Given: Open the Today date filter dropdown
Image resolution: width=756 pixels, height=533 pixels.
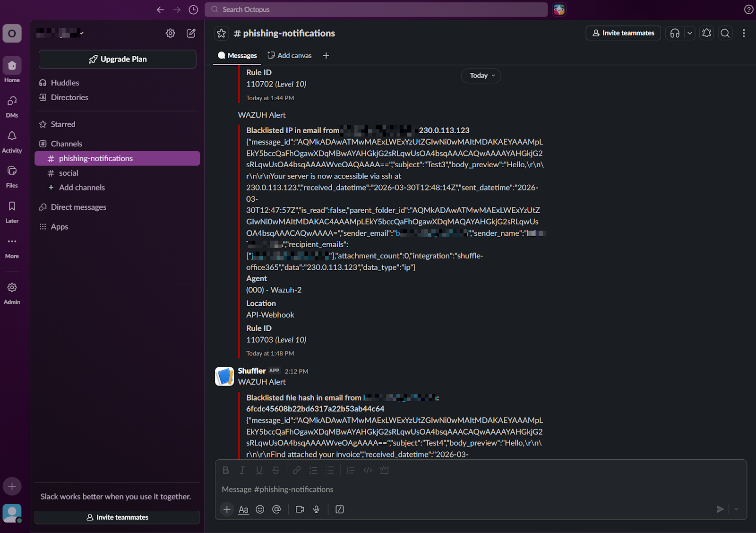Looking at the screenshot, I should point(481,75).
